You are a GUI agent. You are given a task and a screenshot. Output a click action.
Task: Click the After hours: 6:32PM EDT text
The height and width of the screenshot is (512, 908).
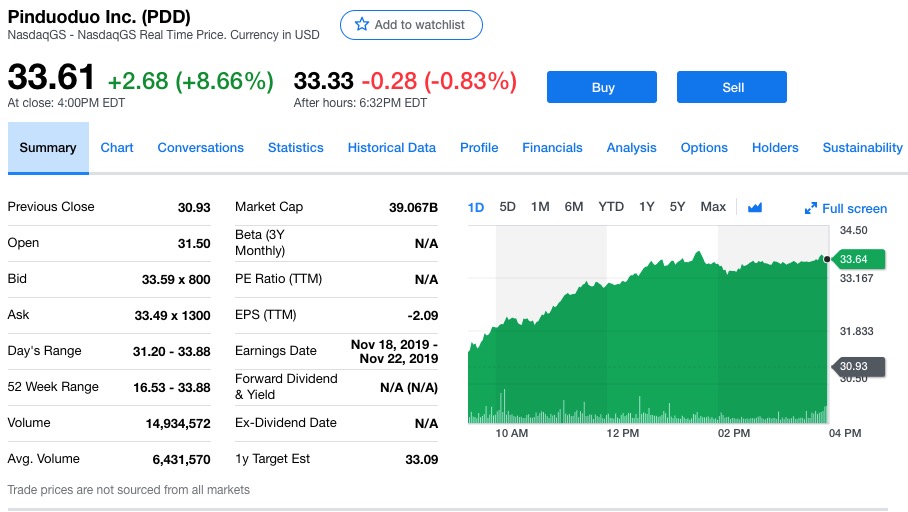(360, 103)
